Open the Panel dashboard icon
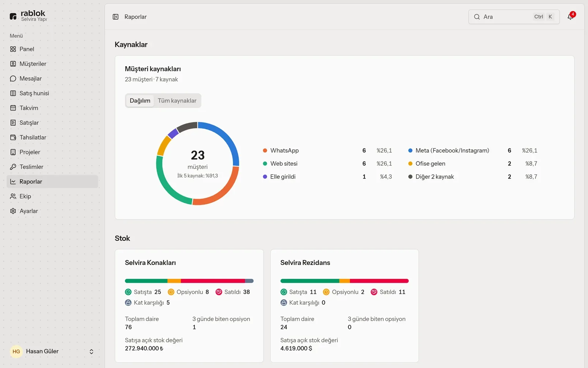The height and width of the screenshot is (368, 588). pyautogui.click(x=13, y=49)
